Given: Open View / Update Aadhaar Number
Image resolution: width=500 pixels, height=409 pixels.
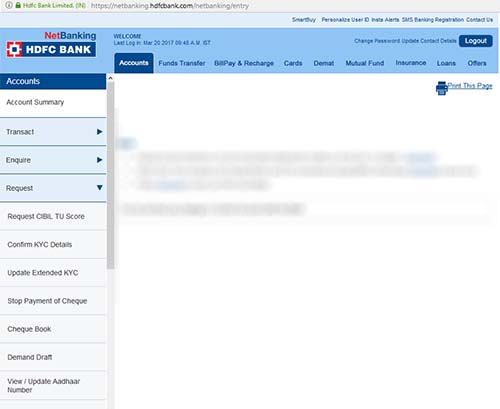Looking at the screenshot, I should tap(53, 385).
